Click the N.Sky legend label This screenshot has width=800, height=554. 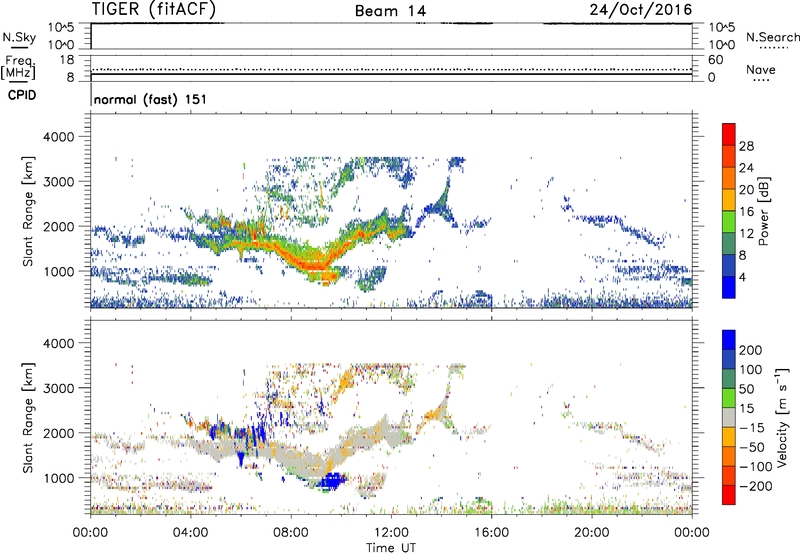pyautogui.click(x=19, y=37)
